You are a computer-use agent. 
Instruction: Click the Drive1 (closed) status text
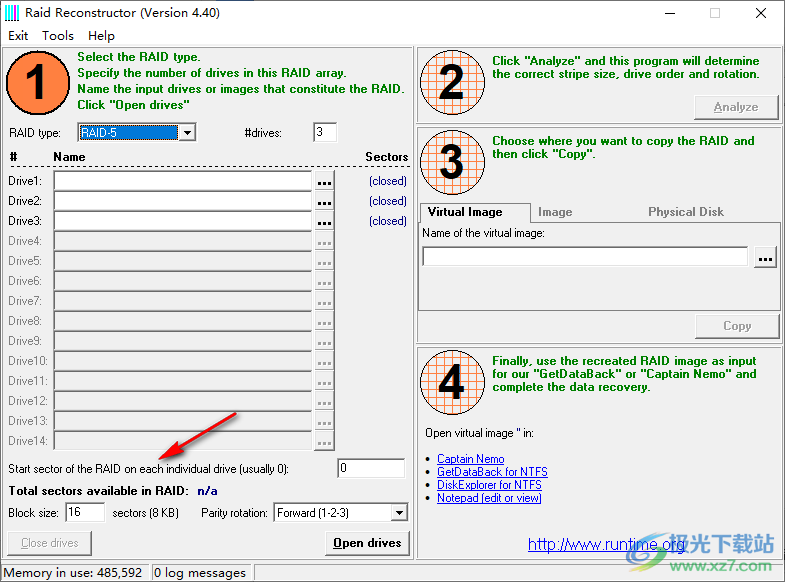point(387,181)
